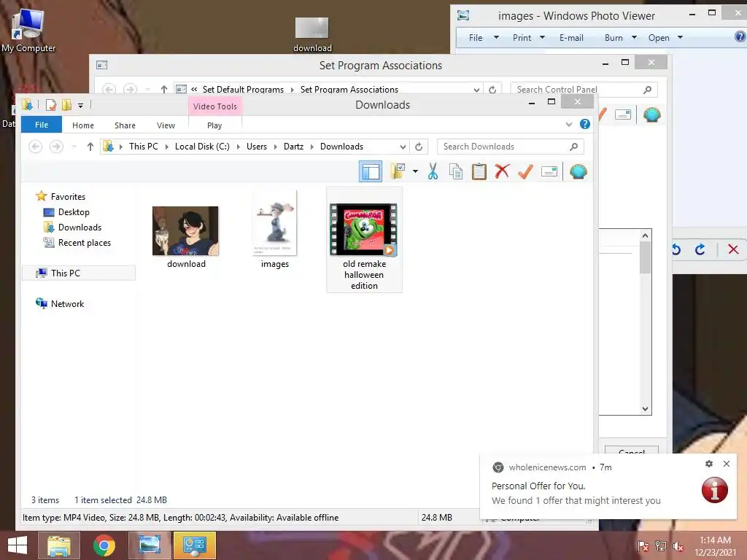747x560 pixels.
Task: Click the volume muted icon in system tray
Action: coord(678,546)
